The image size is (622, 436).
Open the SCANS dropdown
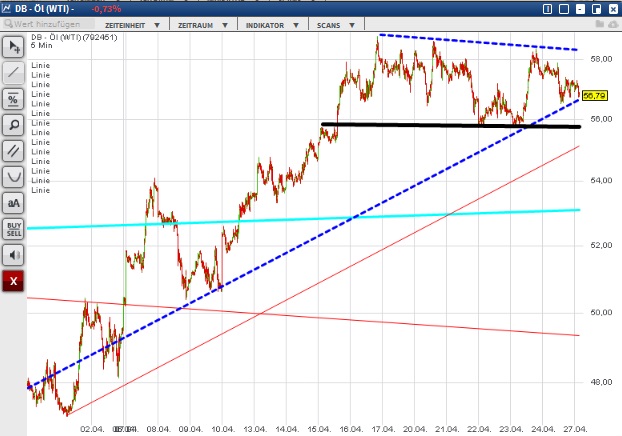pyautogui.click(x=336, y=25)
